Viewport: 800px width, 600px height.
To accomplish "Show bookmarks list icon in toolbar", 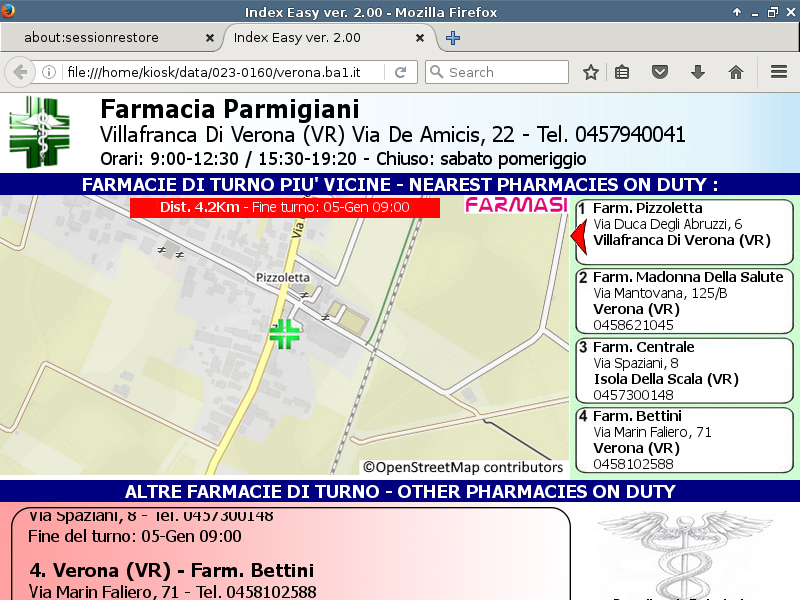I will click(622, 72).
